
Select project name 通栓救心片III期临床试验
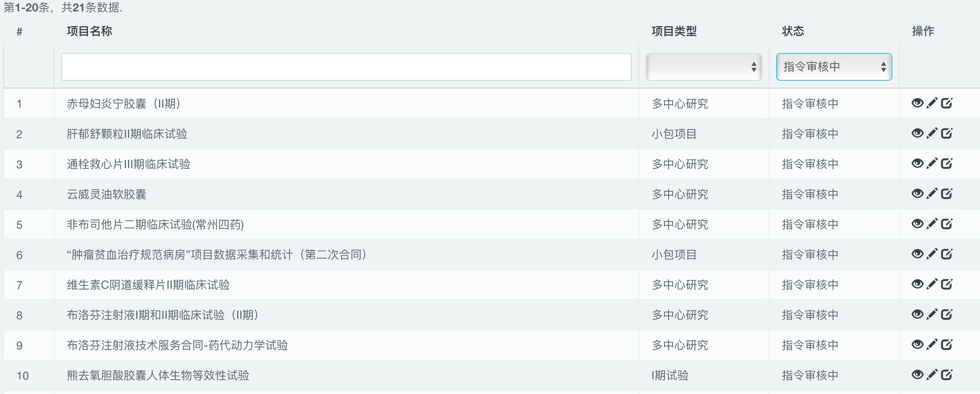[x=128, y=164]
